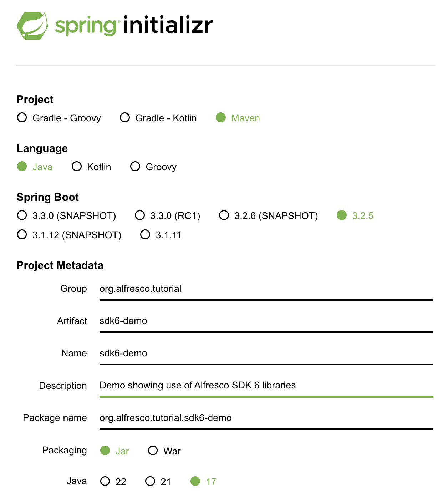
Task: Select Spring Boot 3.2.6 (SNAPSHOT)
Action: [x=224, y=215]
